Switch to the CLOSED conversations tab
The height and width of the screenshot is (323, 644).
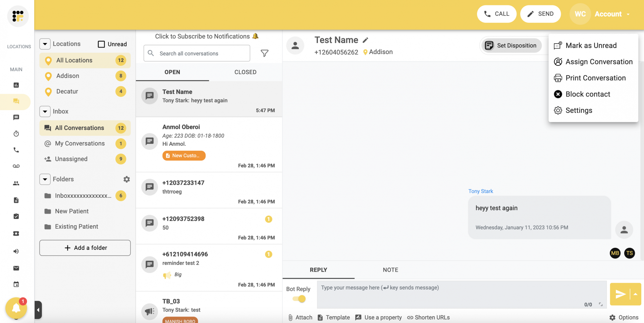245,72
